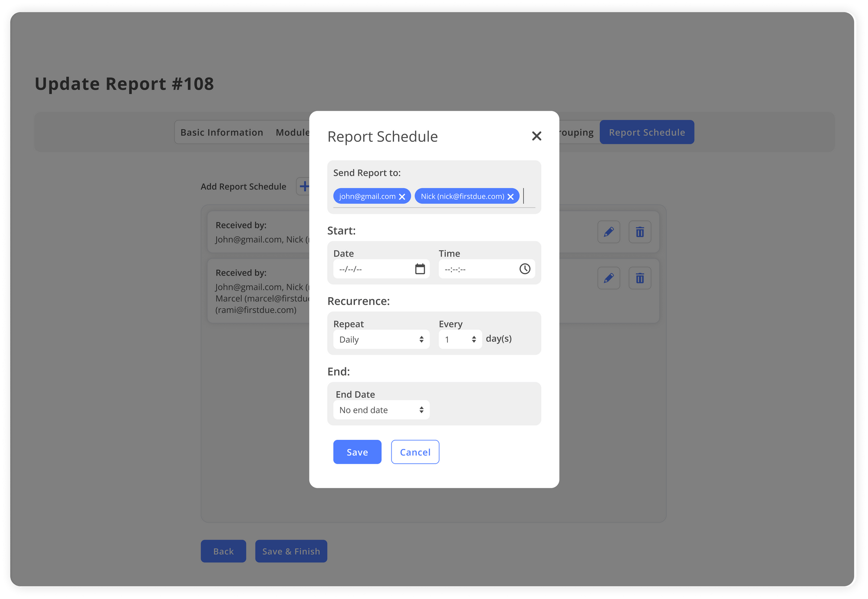Open the Every day count selector
The width and height of the screenshot is (868, 599).
(x=460, y=339)
